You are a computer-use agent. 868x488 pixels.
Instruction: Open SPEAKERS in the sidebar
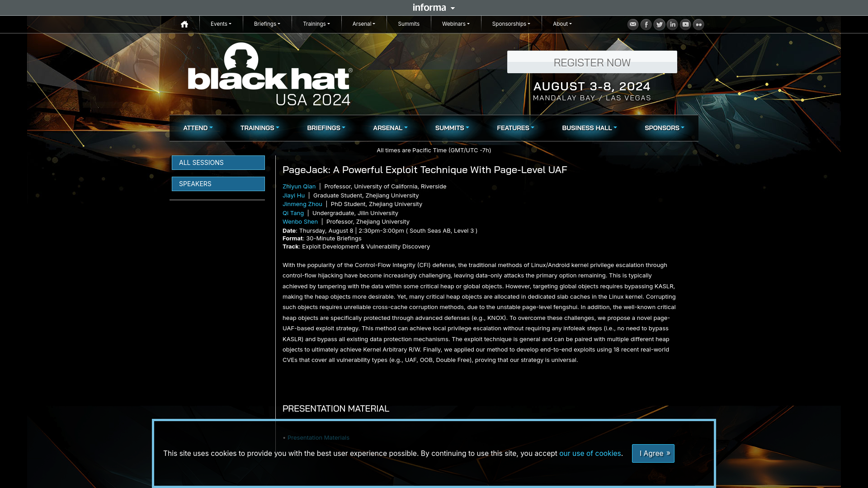tap(218, 184)
